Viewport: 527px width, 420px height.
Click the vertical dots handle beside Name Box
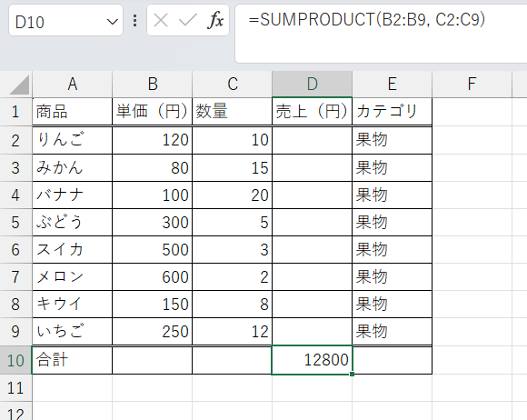134,21
